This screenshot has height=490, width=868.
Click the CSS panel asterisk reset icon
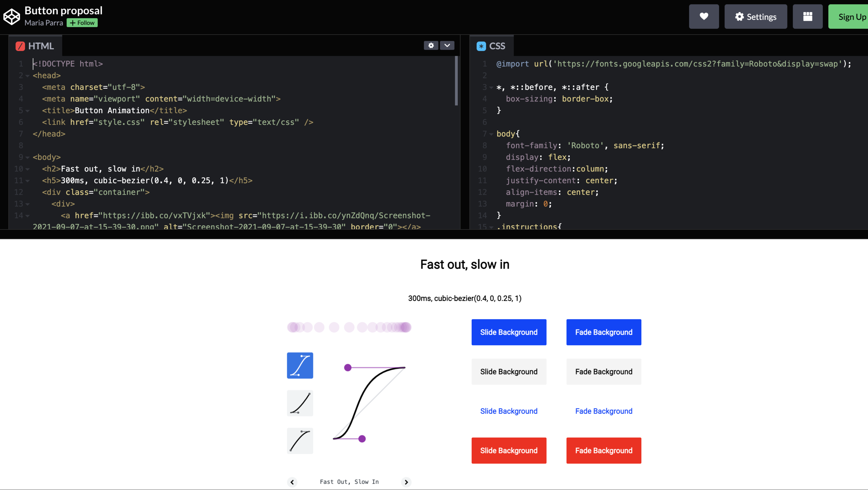(x=481, y=46)
